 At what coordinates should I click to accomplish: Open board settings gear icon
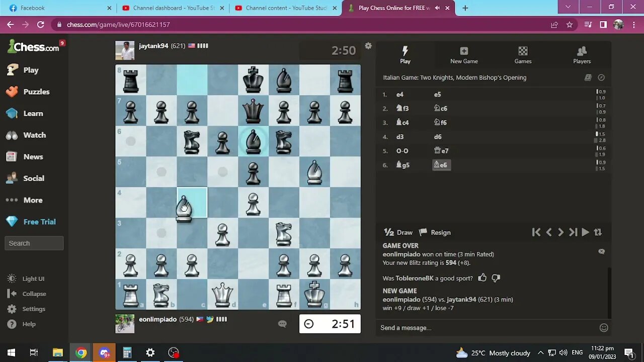pyautogui.click(x=368, y=46)
